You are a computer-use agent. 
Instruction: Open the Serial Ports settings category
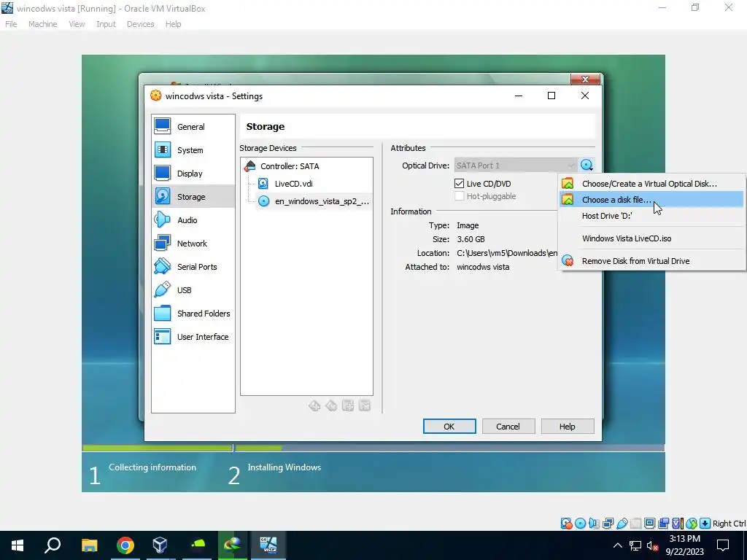click(x=193, y=267)
